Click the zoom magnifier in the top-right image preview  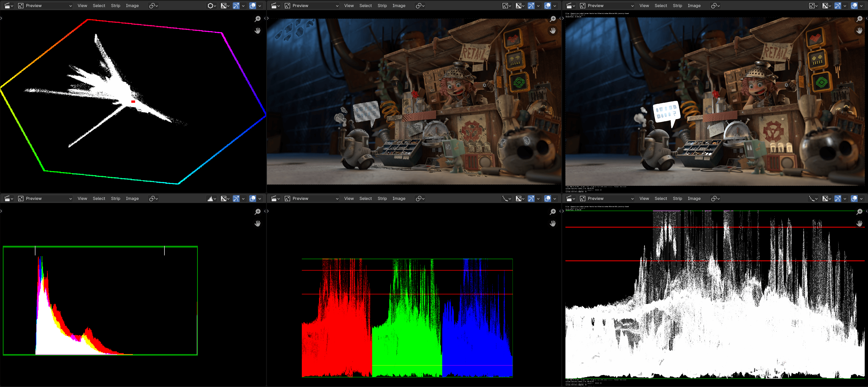pos(859,19)
